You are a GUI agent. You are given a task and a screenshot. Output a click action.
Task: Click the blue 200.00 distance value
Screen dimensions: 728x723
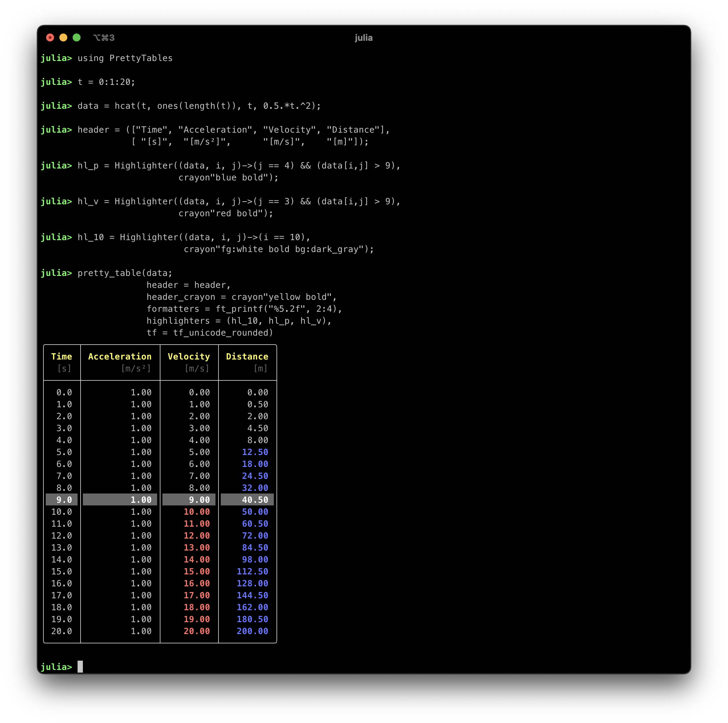pos(252,631)
